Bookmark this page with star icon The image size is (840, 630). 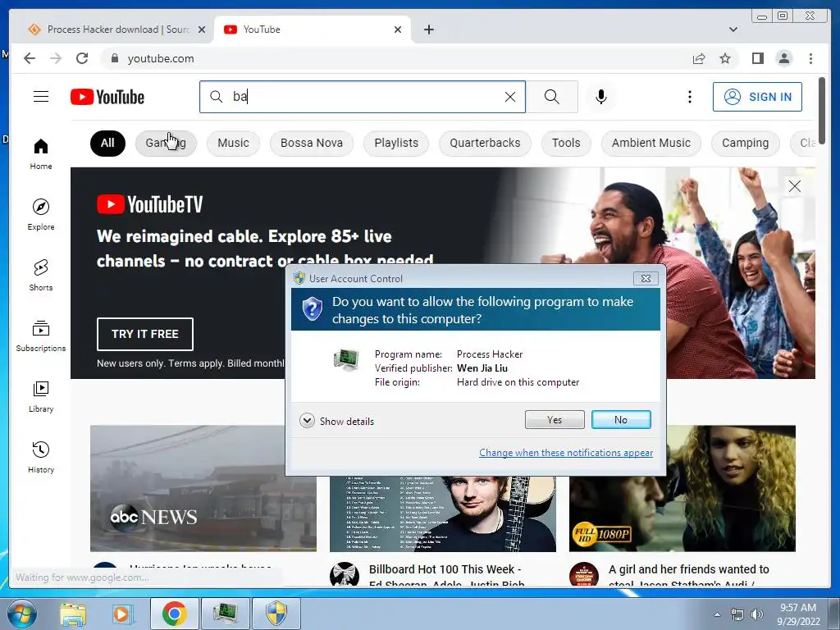[x=725, y=58]
